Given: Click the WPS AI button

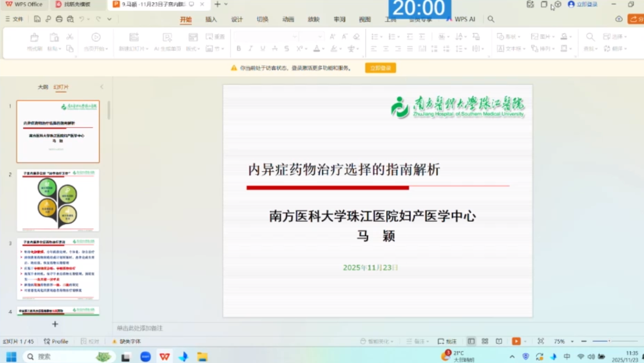Looking at the screenshot, I should [x=461, y=19].
